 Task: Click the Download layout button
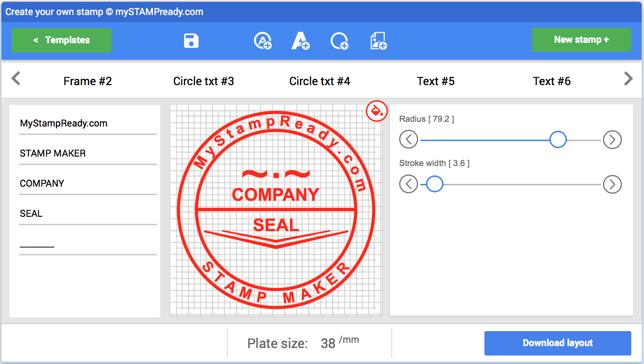coord(558,343)
